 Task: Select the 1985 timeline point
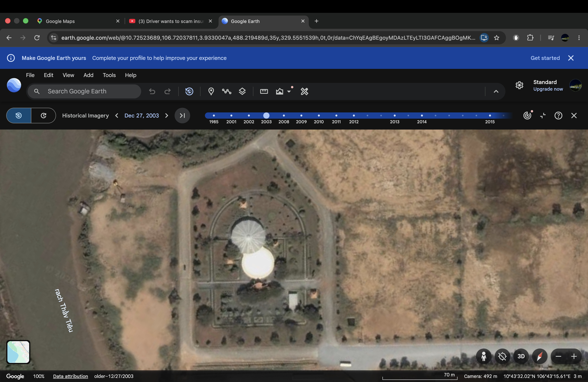pos(214,115)
